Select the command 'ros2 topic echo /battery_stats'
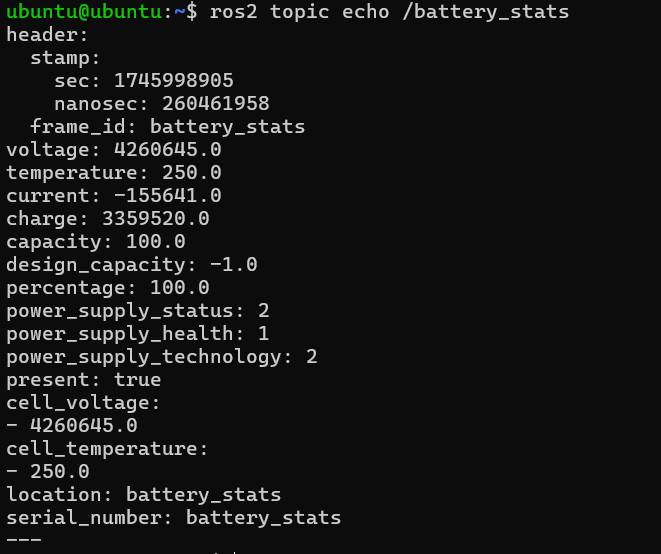The width and height of the screenshot is (661, 554). click(389, 11)
